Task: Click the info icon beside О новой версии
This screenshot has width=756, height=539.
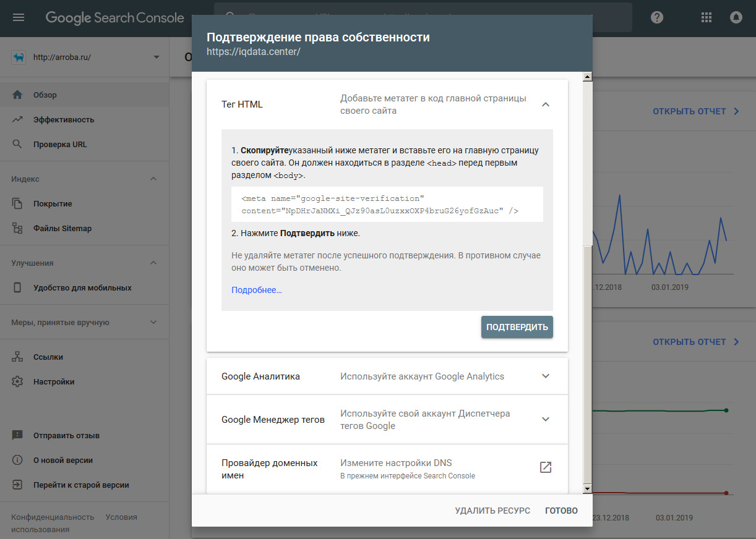Action: tap(17, 460)
